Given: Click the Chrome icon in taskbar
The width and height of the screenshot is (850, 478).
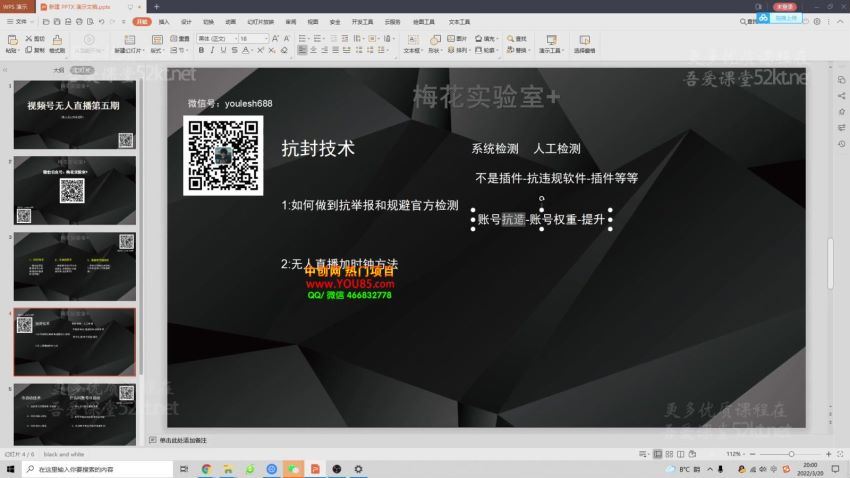Looking at the screenshot, I should (x=206, y=469).
